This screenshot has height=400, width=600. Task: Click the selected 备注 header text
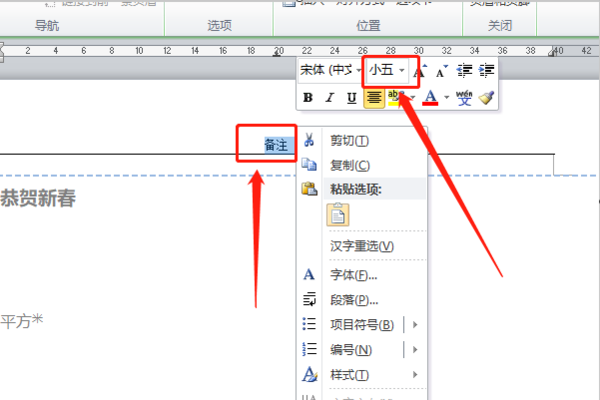276,145
